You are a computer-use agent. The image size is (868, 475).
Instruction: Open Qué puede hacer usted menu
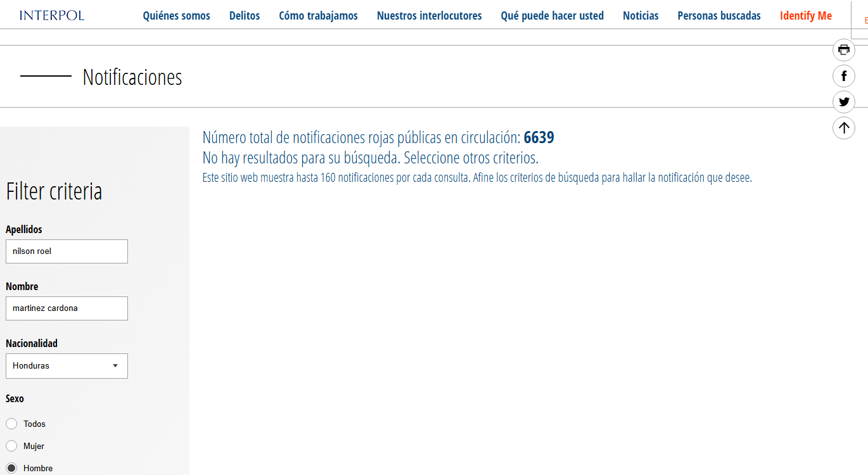(x=552, y=16)
